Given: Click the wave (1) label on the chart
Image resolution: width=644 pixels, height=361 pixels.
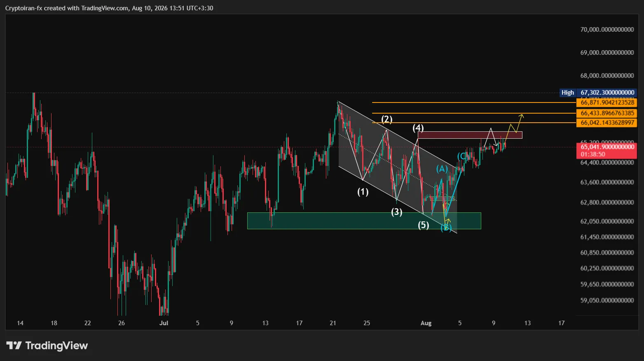Looking at the screenshot, I should pos(363,192).
